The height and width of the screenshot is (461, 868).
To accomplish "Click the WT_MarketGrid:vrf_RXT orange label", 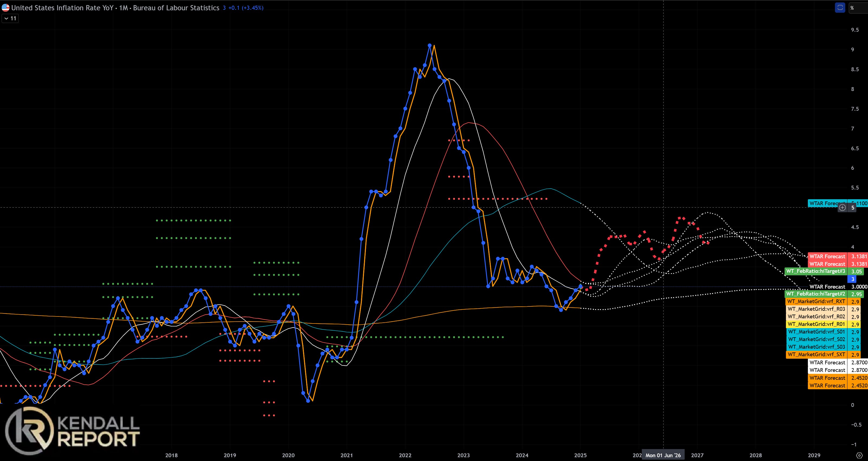I will point(816,302).
